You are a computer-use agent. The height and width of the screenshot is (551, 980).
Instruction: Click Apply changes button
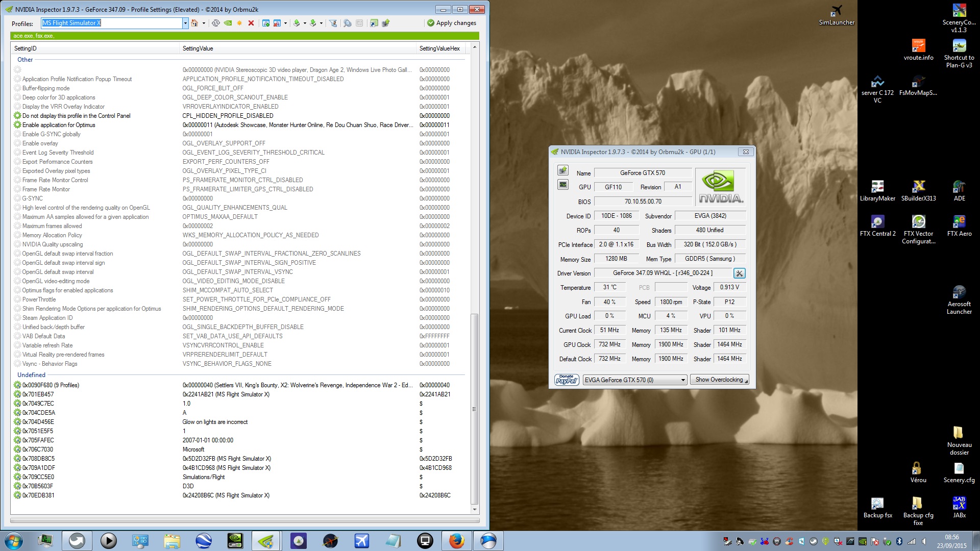tap(452, 23)
